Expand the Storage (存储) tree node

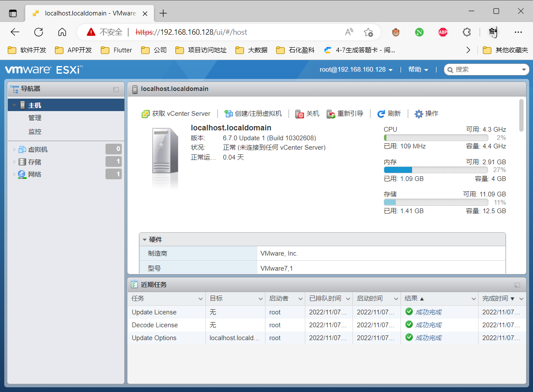14,162
